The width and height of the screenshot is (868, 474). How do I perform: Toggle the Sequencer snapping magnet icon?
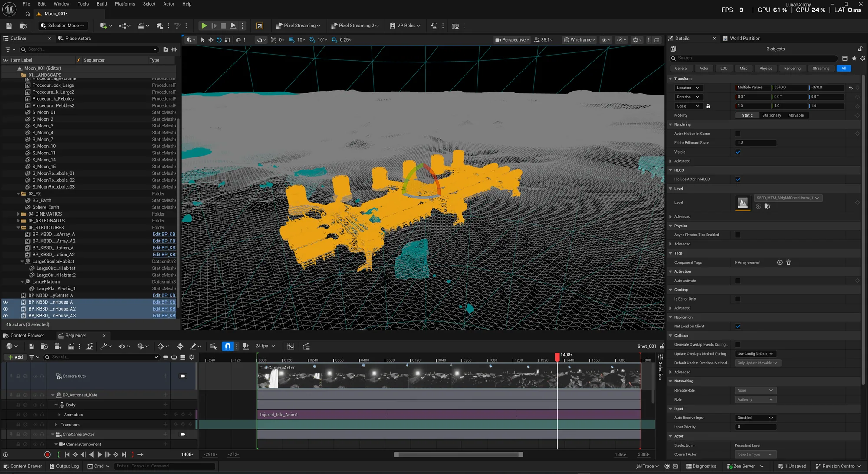click(228, 346)
